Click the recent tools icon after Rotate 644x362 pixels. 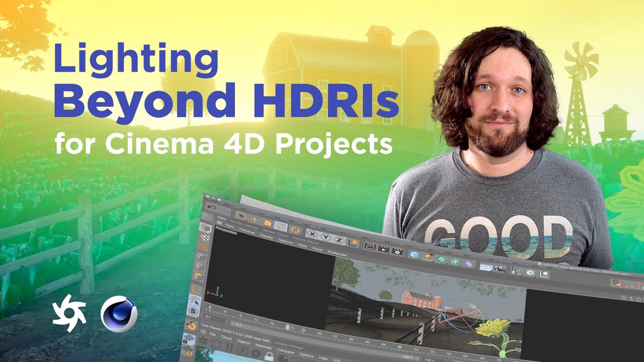coord(295,230)
